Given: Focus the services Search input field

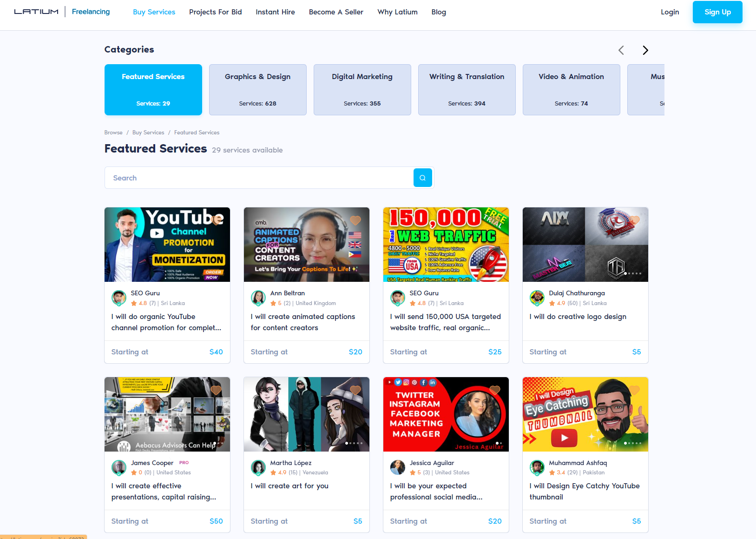Looking at the screenshot, I should click(259, 178).
